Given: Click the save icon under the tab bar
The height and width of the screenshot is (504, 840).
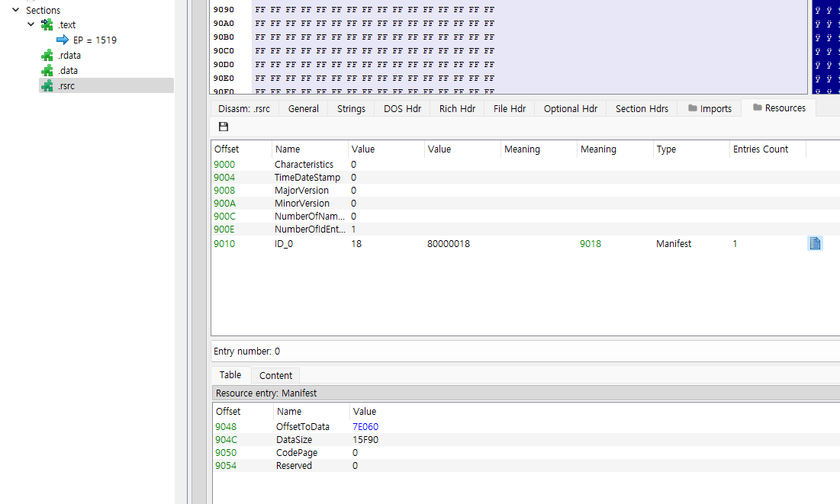Looking at the screenshot, I should point(224,127).
